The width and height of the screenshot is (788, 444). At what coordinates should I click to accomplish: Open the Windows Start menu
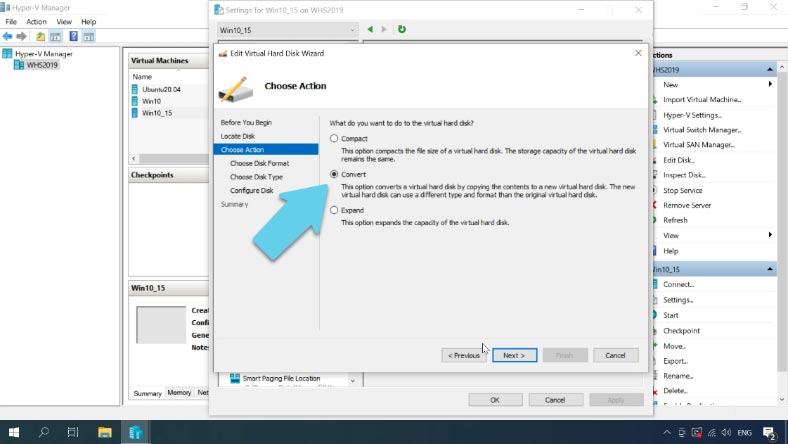pyautogui.click(x=14, y=432)
